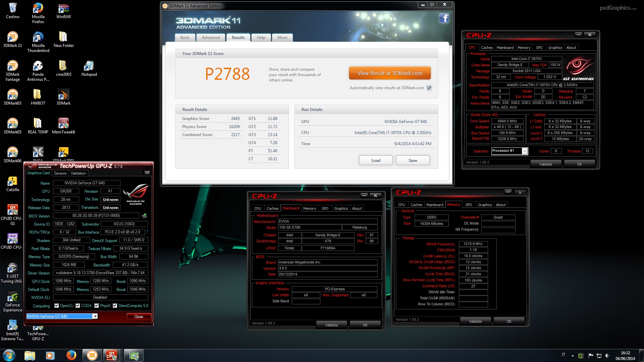Click volume speaker icon in system tray

pyautogui.click(x=607, y=355)
